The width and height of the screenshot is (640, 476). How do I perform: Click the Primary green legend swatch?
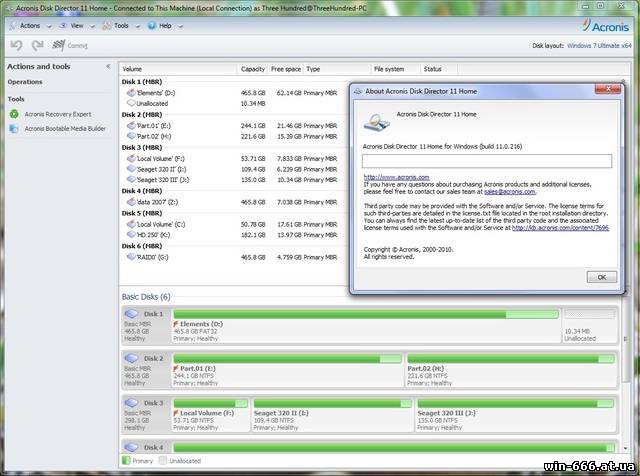126,460
